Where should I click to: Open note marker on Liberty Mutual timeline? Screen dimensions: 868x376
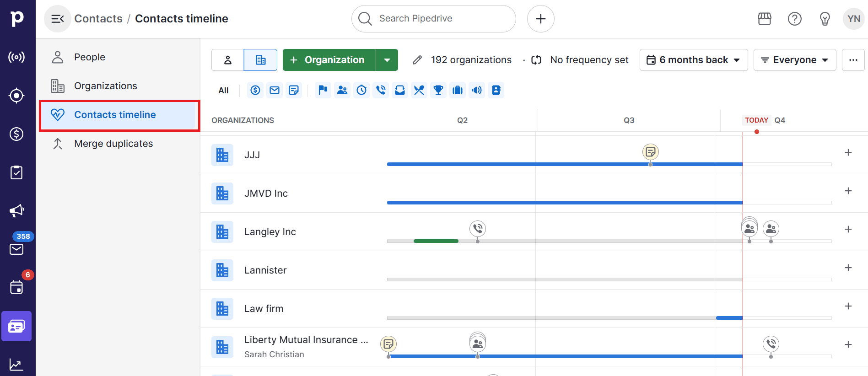pyautogui.click(x=388, y=344)
